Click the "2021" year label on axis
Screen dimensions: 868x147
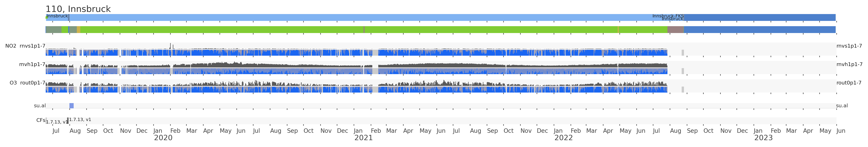[x=363, y=138]
